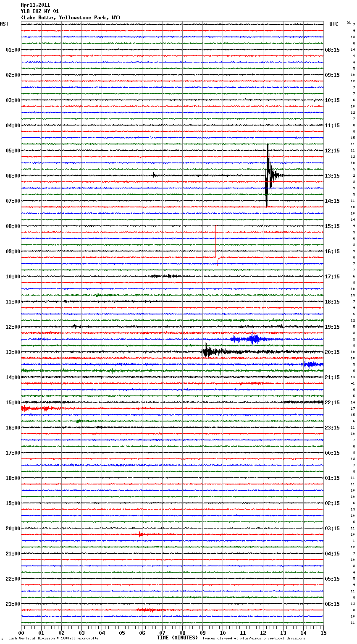The width and height of the screenshot is (357, 644).
Task: Click the 03:15 UTC time label
Action: 332,529
